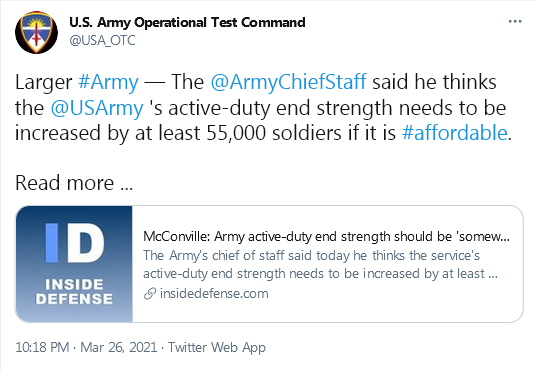
Task: Click the word 'Larger' starting the tweet
Action: [44, 82]
